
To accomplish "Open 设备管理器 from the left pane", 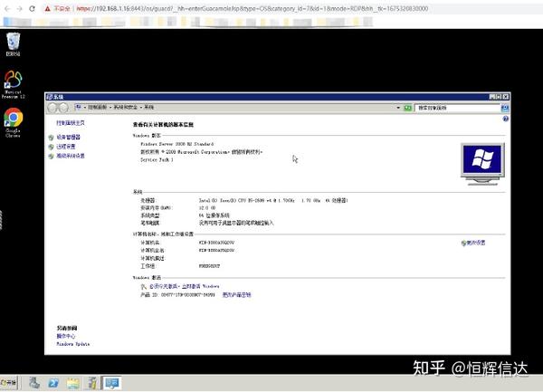I will [x=68, y=137].
